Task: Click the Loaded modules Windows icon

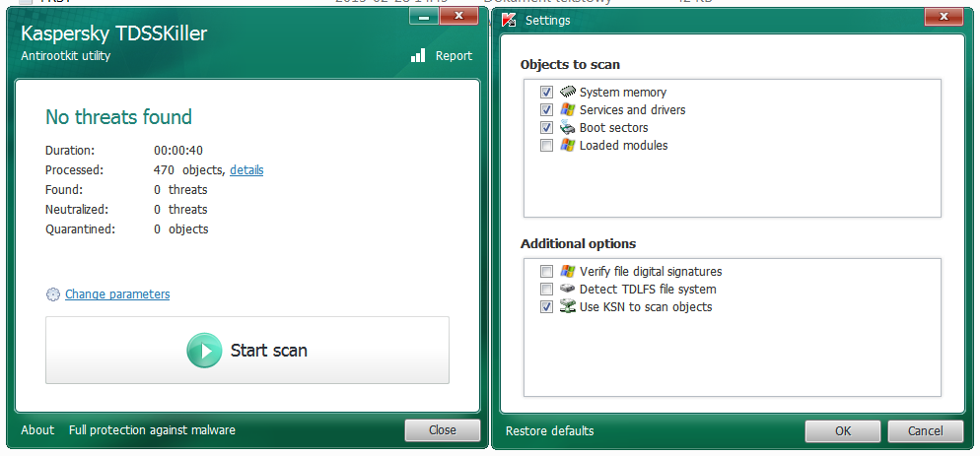Action: click(568, 146)
